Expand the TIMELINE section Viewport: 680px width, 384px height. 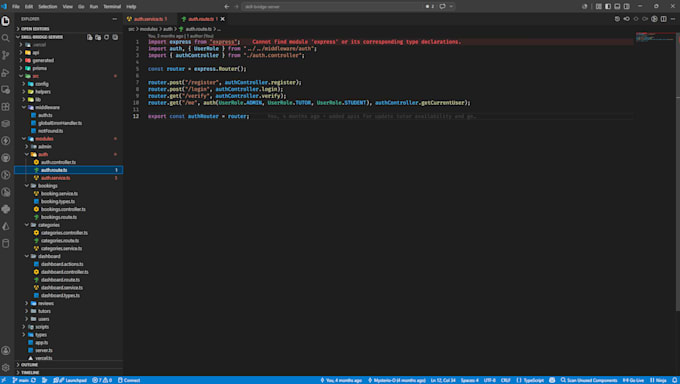click(x=69, y=373)
